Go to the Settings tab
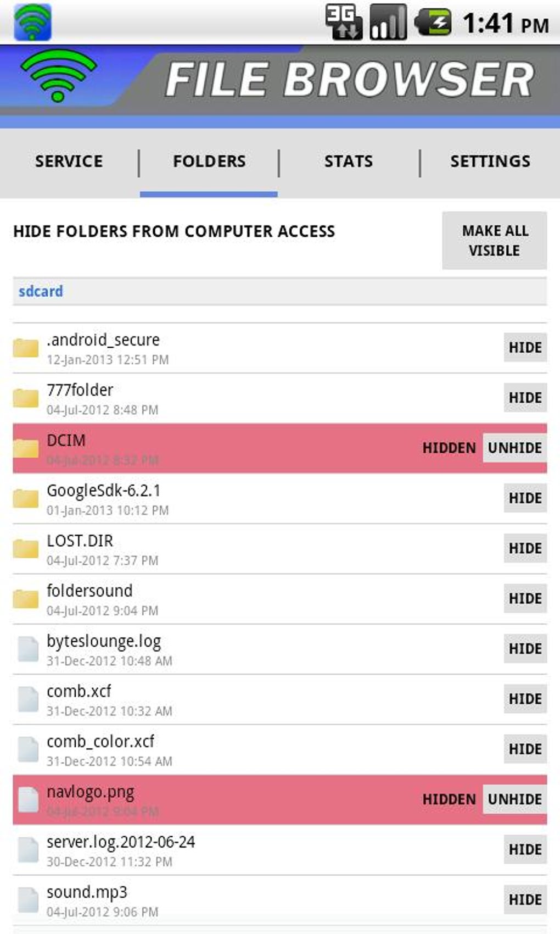Image resolution: width=560 pixels, height=934 pixels. tap(490, 161)
